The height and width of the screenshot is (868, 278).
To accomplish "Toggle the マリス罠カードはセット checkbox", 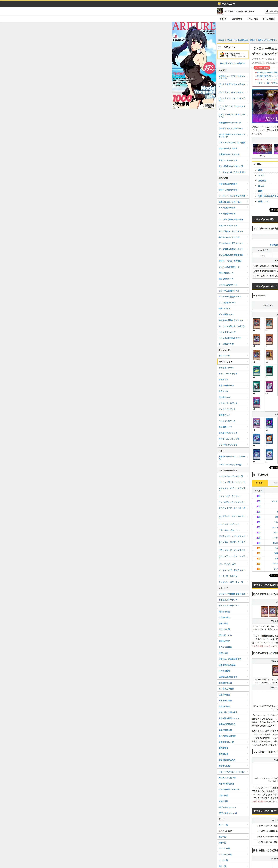I will coord(254,276).
